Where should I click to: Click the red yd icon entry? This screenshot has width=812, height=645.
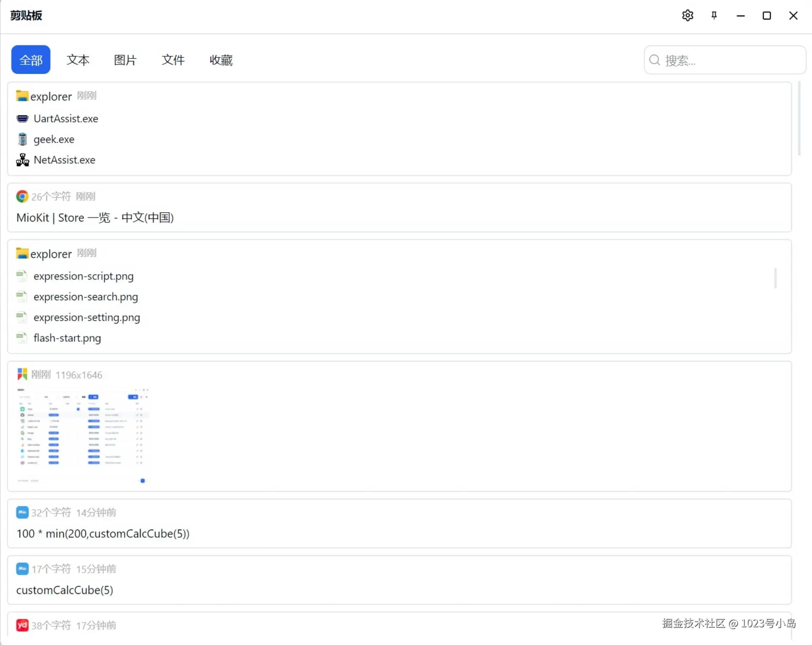pos(22,625)
